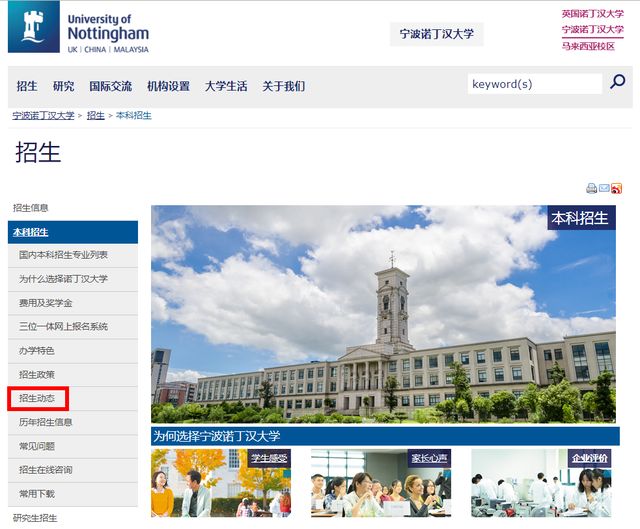Click the print page icon

pyautogui.click(x=591, y=188)
